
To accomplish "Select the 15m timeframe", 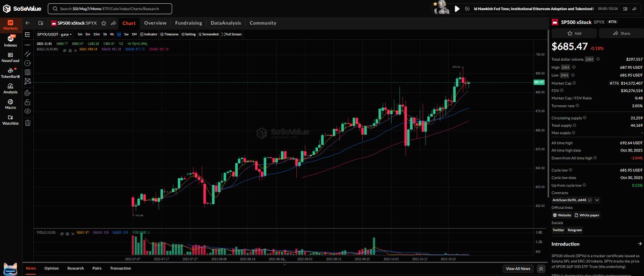I will (97, 34).
